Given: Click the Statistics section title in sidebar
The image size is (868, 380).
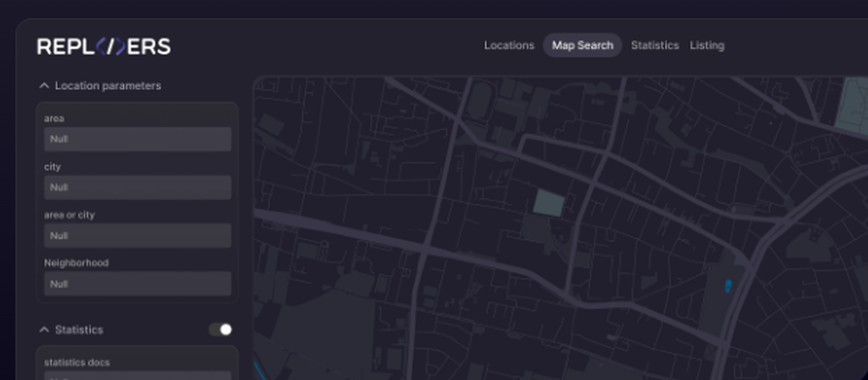Looking at the screenshot, I should (79, 330).
